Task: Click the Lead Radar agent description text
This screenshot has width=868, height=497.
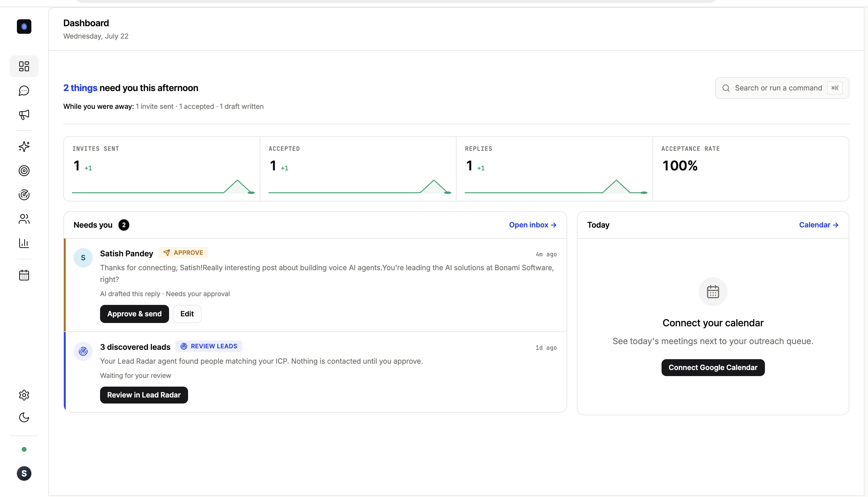Action: (x=261, y=361)
